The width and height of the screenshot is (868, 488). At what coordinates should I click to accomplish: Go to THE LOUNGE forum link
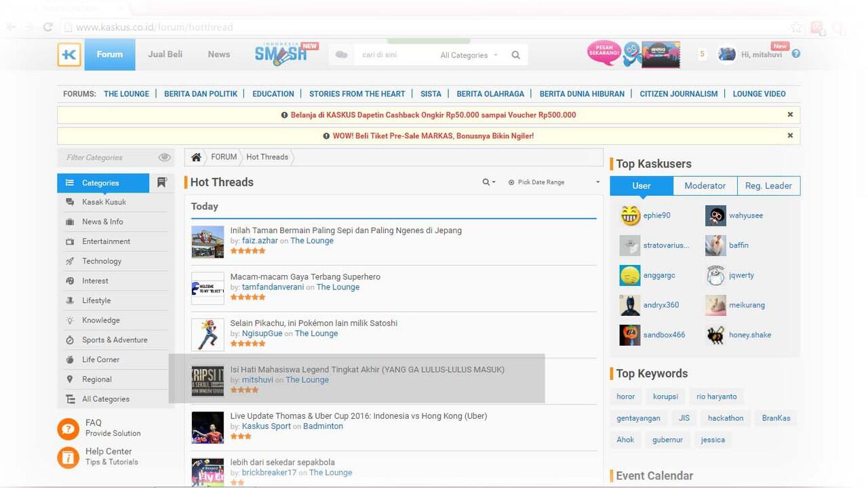click(x=126, y=94)
